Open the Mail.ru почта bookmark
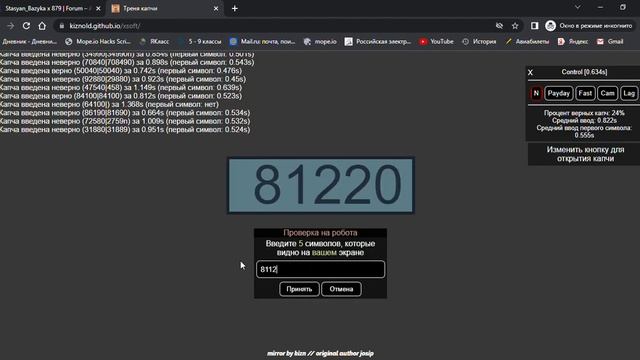This screenshot has height=360, width=640. click(262, 42)
